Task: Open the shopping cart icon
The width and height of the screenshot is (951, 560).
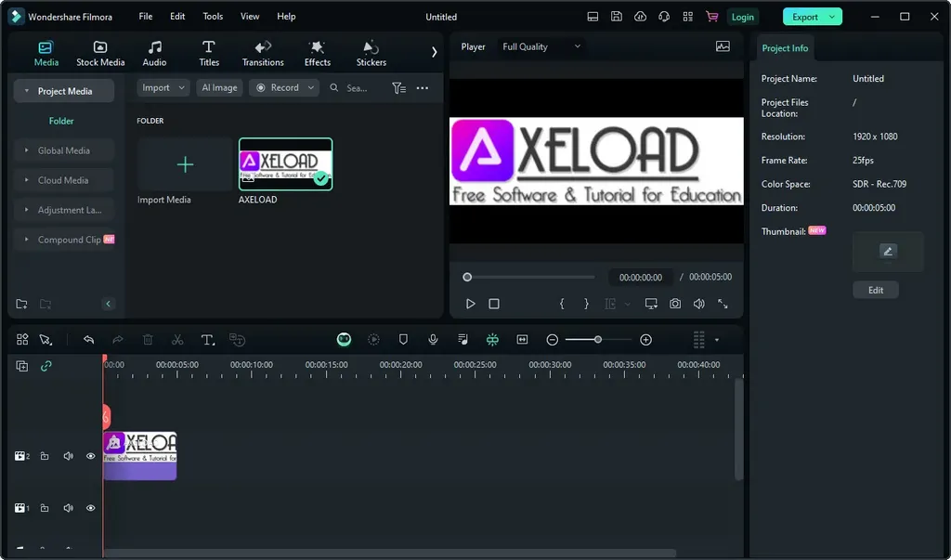Action: [x=712, y=17]
